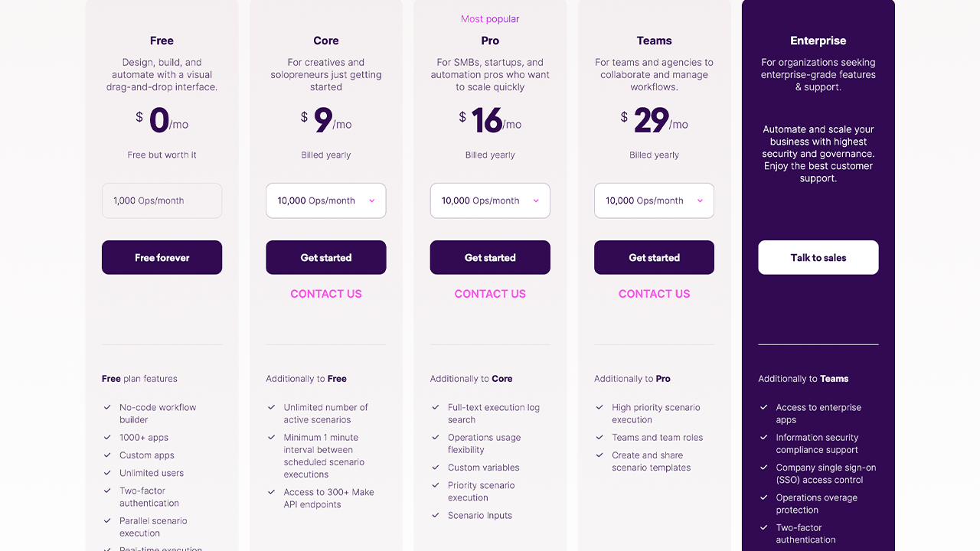
Task: Click CONTACT US link under Teams
Action: click(x=654, y=294)
